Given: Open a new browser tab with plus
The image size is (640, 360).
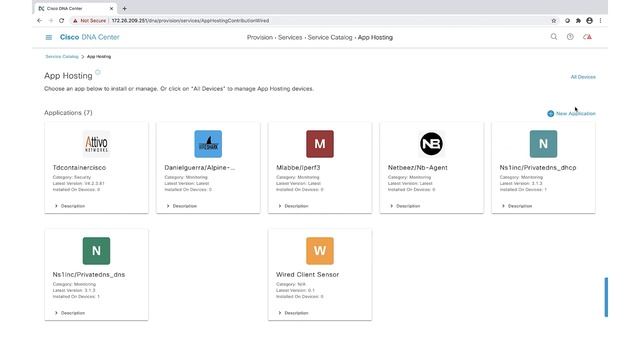Looking at the screenshot, I should 124,8.
